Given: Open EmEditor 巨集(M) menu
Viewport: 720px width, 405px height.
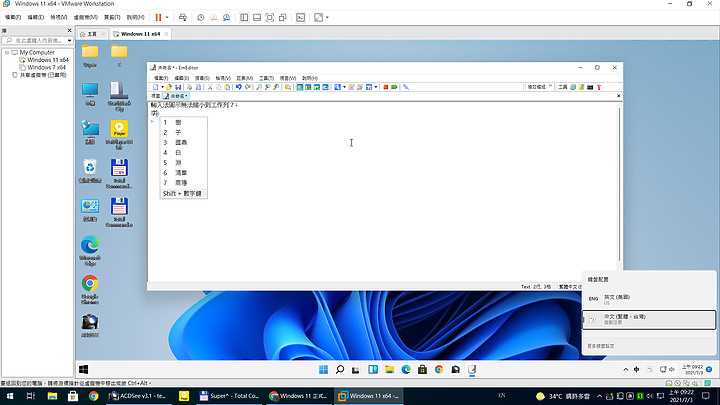Looking at the screenshot, I should point(244,78).
